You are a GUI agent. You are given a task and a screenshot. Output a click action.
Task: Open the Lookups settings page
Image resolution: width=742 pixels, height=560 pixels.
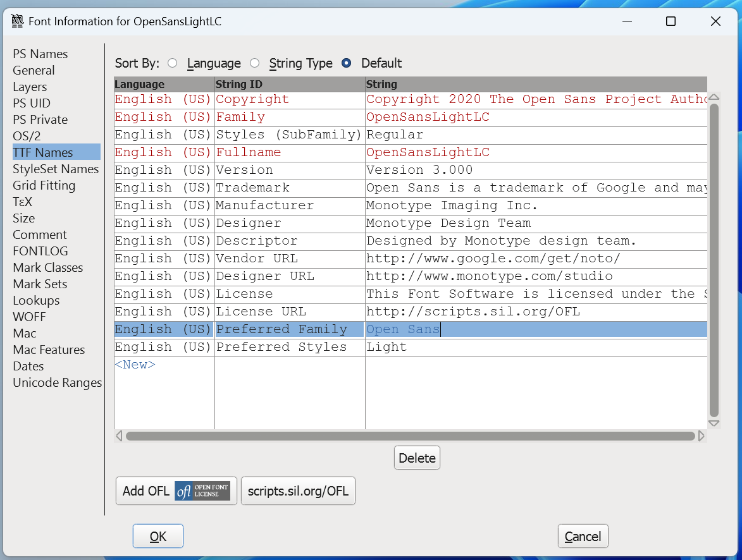[x=36, y=300]
